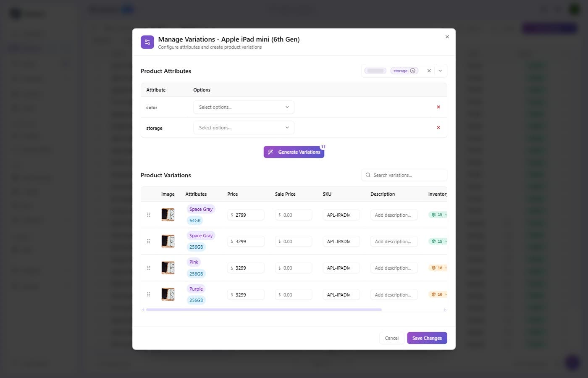
Task: Click the scroll-right arrow of variations table
Action: coord(445,310)
